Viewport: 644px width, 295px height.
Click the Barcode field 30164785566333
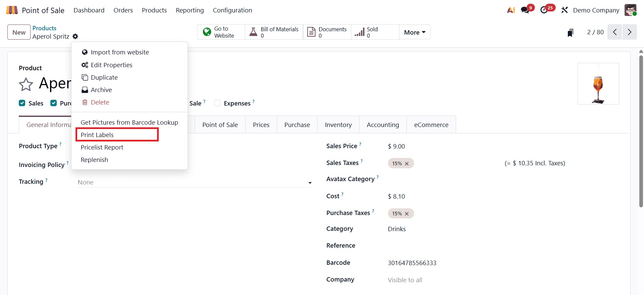tap(412, 263)
